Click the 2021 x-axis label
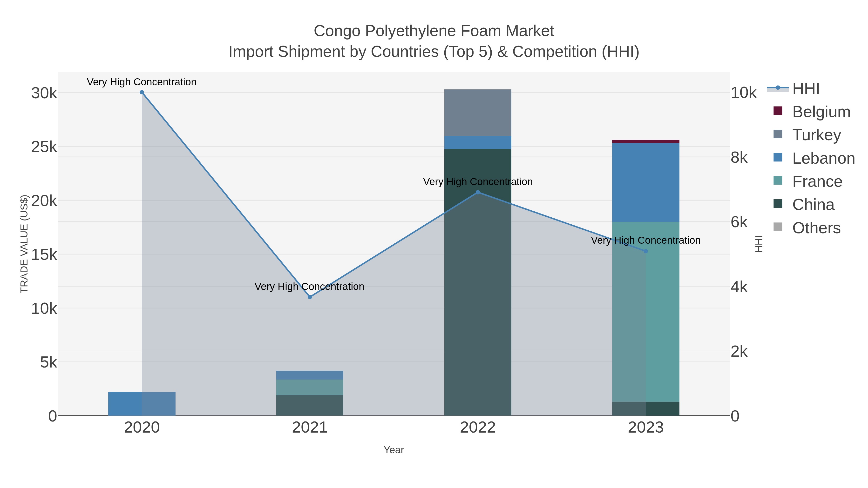 click(x=310, y=428)
